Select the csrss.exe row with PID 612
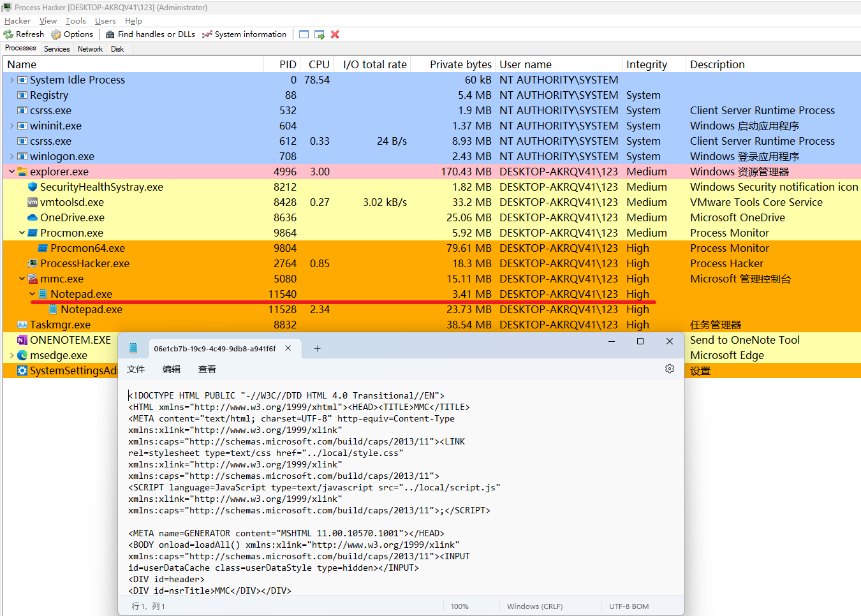 coord(432,141)
